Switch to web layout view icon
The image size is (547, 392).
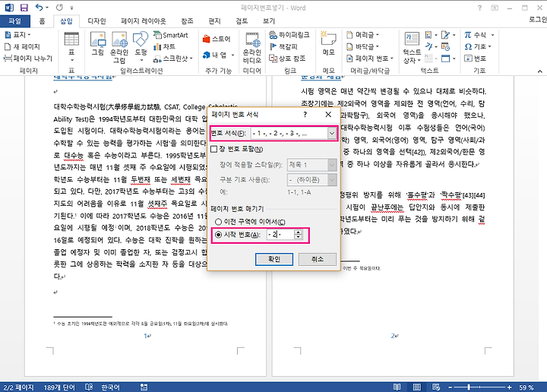click(436, 387)
